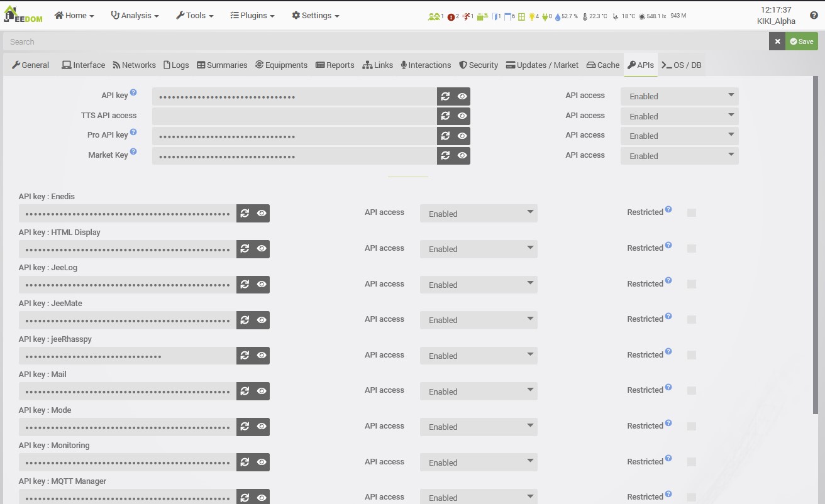Show the TTS API access key
This screenshot has width=825, height=504.
tap(462, 116)
